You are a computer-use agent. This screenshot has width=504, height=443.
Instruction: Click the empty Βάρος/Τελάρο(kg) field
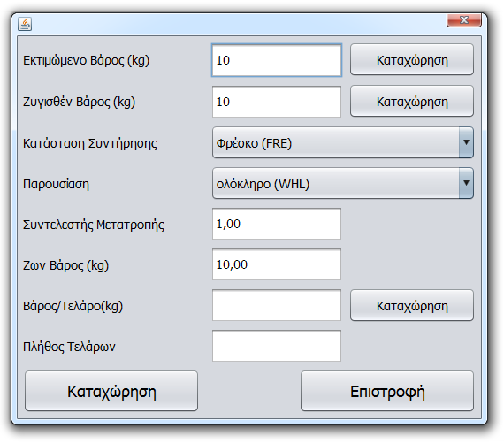click(277, 305)
